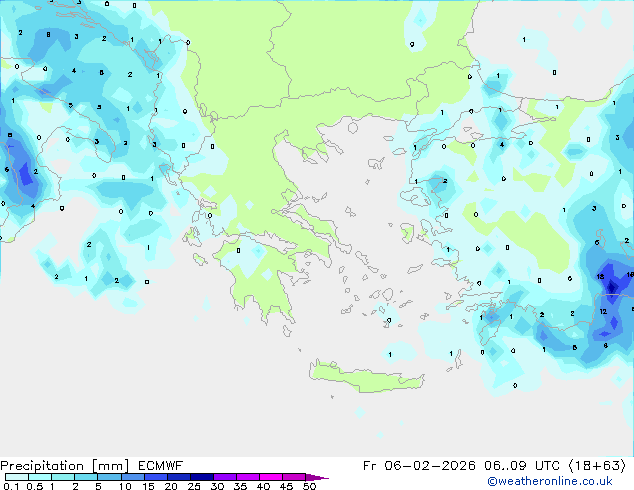The height and width of the screenshot is (490, 634).
Task: Click the palest legend swatch between 0.1 and 0.5
Action: coord(17,477)
